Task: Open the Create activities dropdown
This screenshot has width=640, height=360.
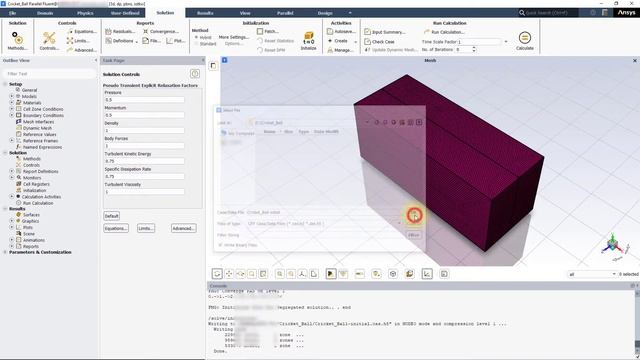Action: pyautogui.click(x=342, y=41)
